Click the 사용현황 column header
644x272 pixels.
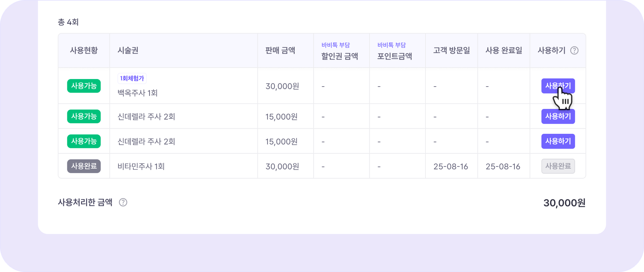(x=84, y=50)
